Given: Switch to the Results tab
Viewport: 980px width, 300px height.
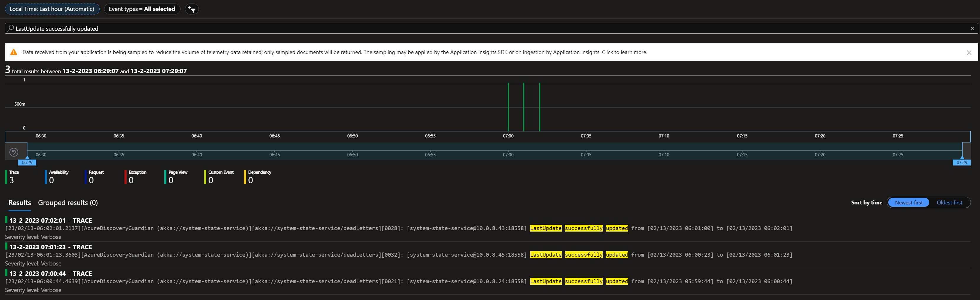Looking at the screenshot, I should 19,202.
